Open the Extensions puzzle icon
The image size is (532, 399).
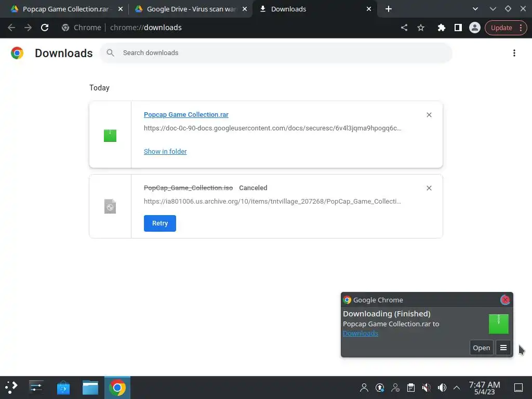tap(441, 28)
